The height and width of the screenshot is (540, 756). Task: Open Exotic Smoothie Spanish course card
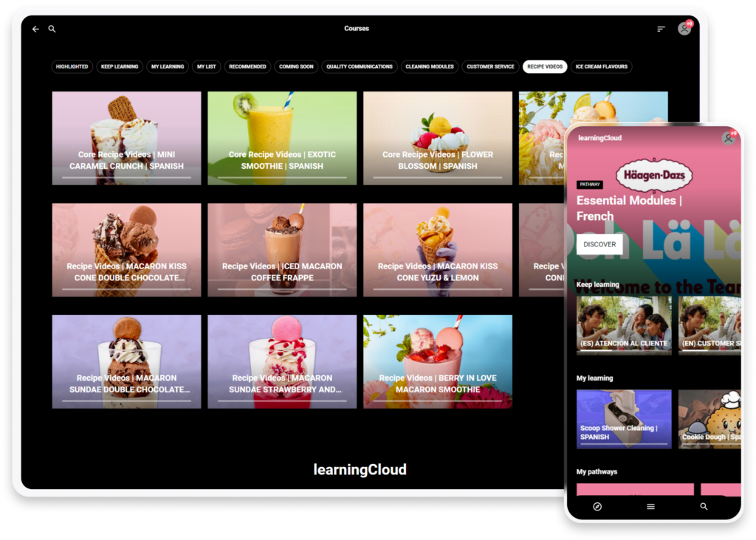click(282, 138)
